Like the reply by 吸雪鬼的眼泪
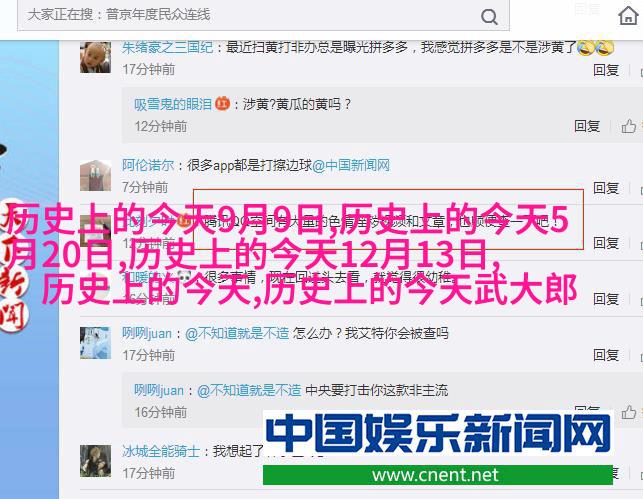 (x=629, y=126)
